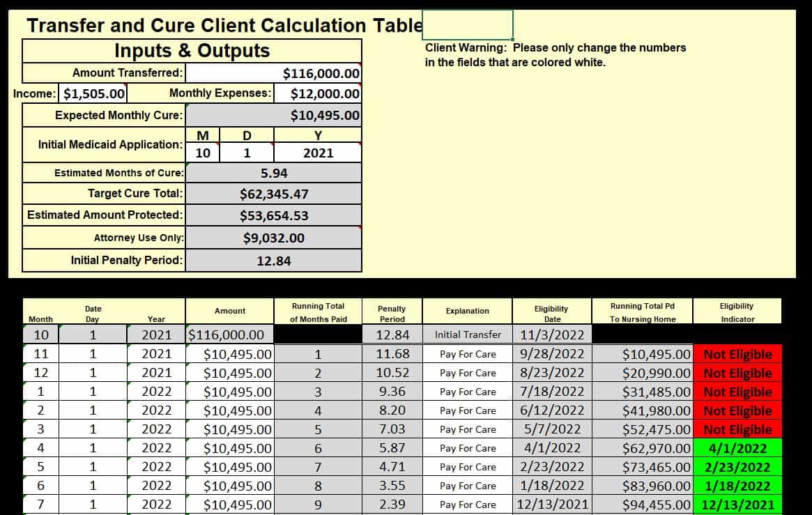Screen dimensions: 812x515
Task: Select the Estimated Months of Cure value
Action: pyautogui.click(x=274, y=173)
